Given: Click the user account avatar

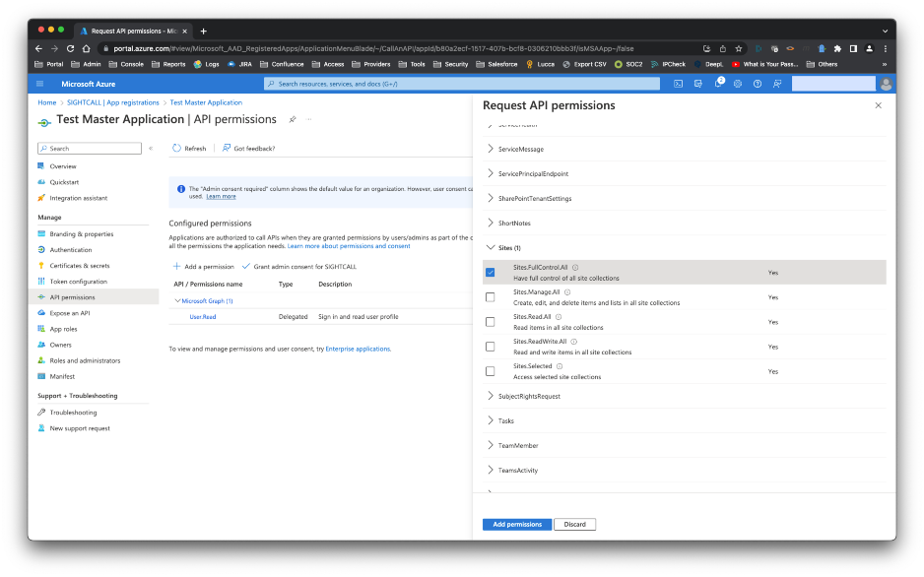Looking at the screenshot, I should point(886,84).
